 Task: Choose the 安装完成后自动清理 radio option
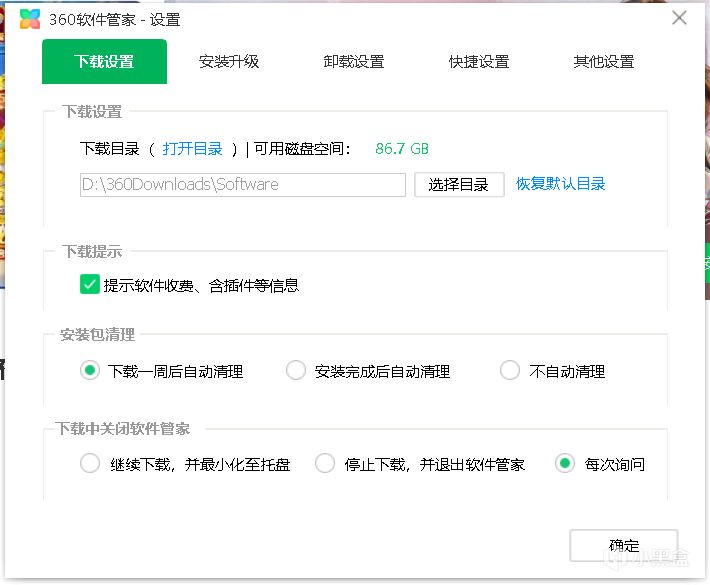296,371
